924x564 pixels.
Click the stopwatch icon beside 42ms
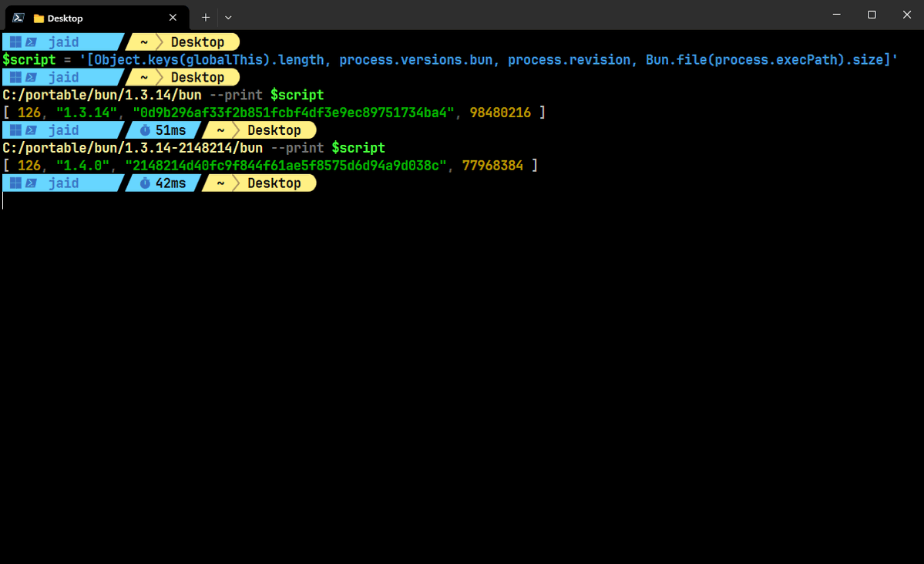[145, 183]
